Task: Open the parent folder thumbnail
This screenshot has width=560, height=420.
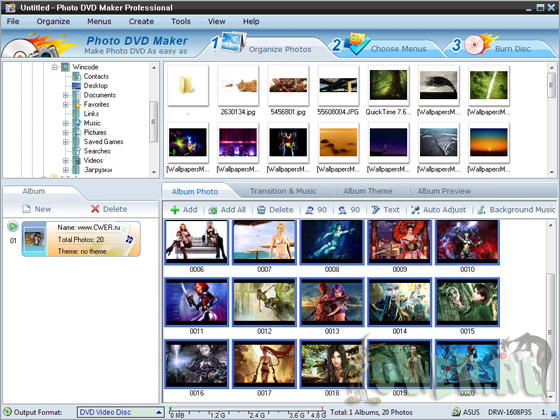Action: coord(188,86)
